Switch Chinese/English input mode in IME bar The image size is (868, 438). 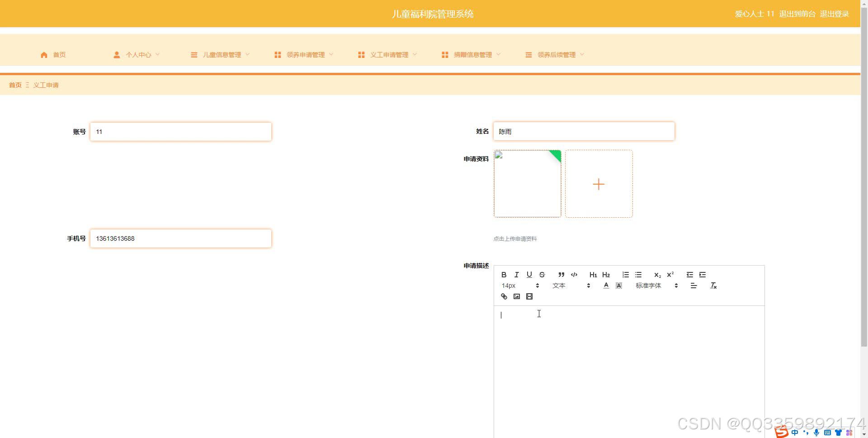pos(795,433)
